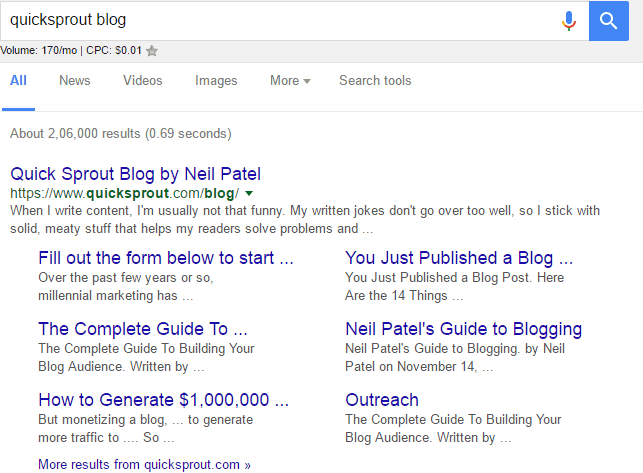Open 'How to Generate $1,000,000' sitelink
The image size is (643, 473).
point(164,400)
